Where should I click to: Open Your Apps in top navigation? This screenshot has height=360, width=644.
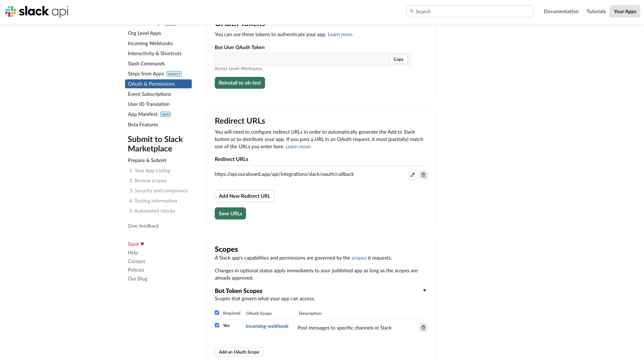[x=625, y=11]
